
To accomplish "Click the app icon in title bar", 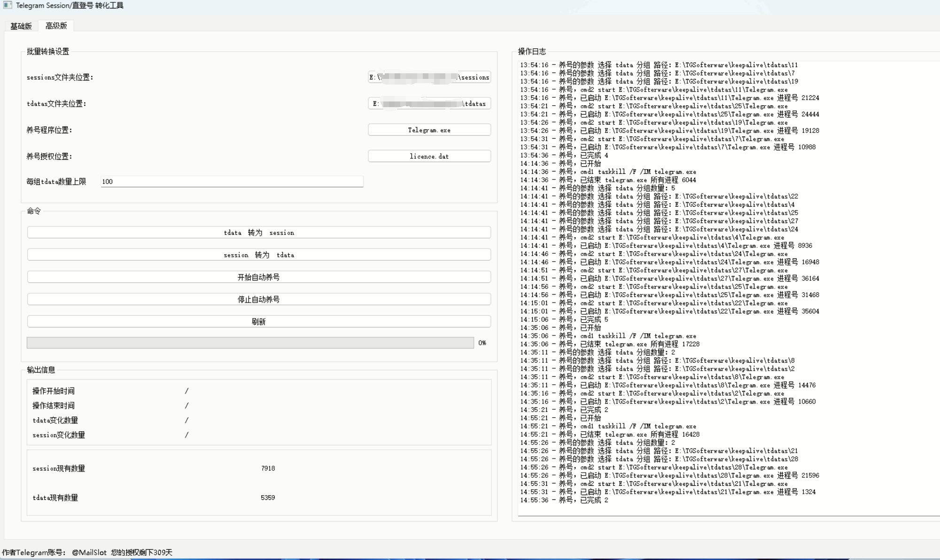I will click(x=7, y=5).
